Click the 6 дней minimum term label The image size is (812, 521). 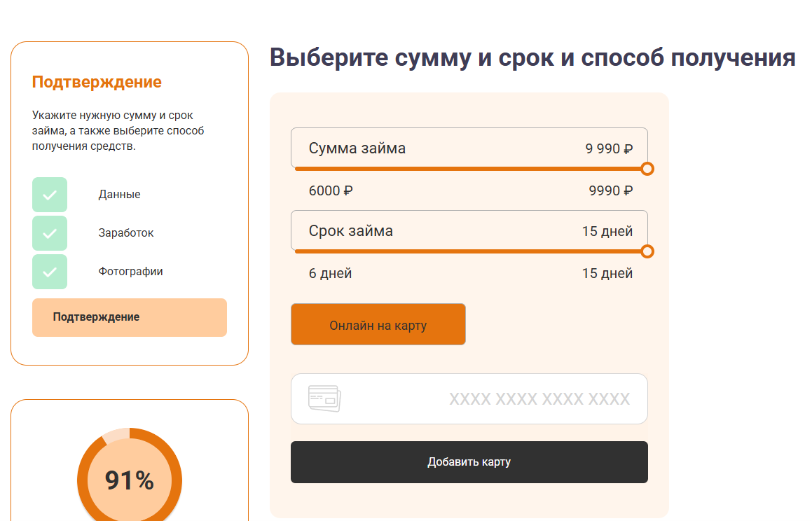331,273
